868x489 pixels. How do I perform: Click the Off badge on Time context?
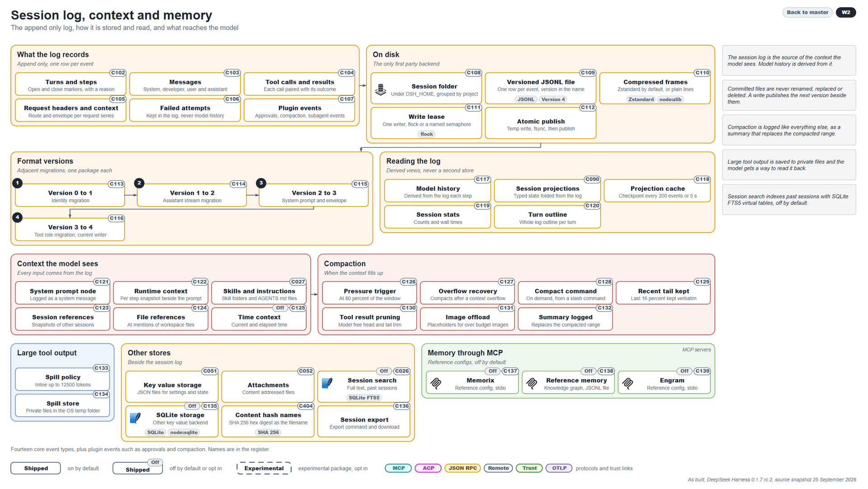click(280, 308)
